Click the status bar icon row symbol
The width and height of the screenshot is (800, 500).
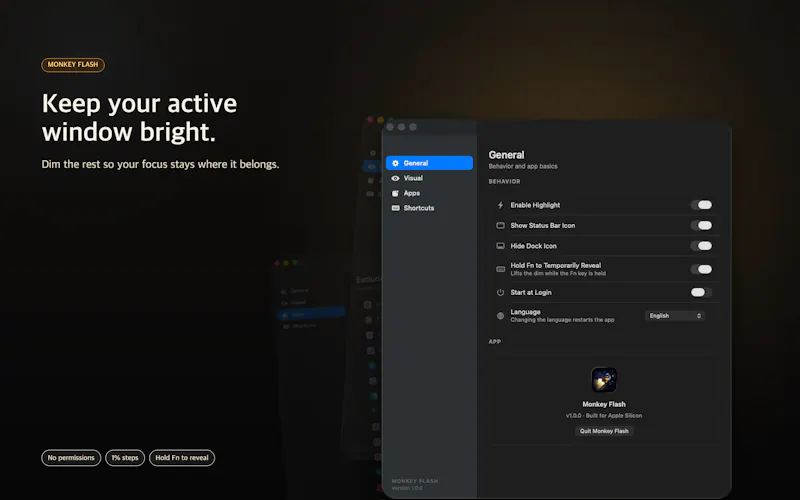point(501,226)
